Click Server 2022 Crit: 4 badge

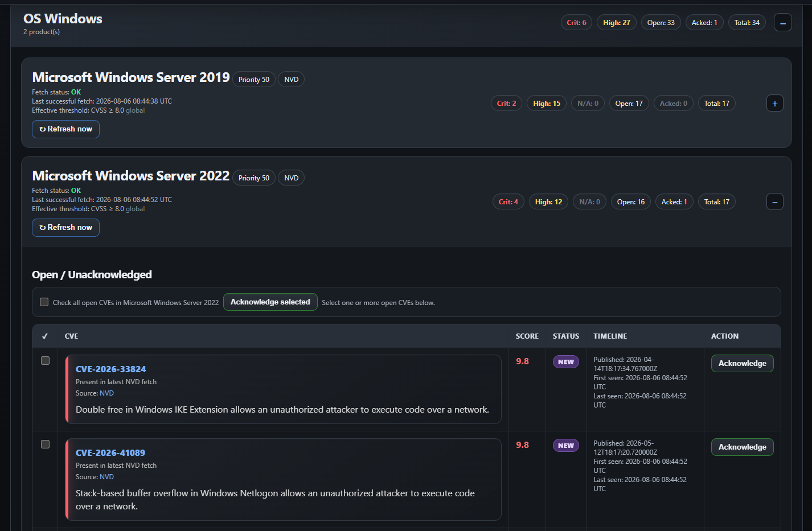point(508,202)
